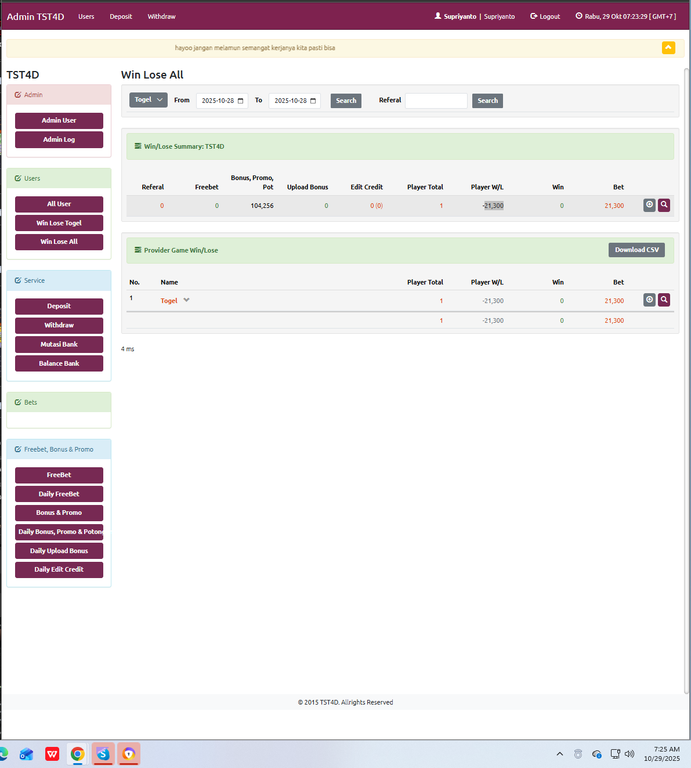Open Daily Upload Bonus page
The image size is (691, 768).
click(x=59, y=551)
